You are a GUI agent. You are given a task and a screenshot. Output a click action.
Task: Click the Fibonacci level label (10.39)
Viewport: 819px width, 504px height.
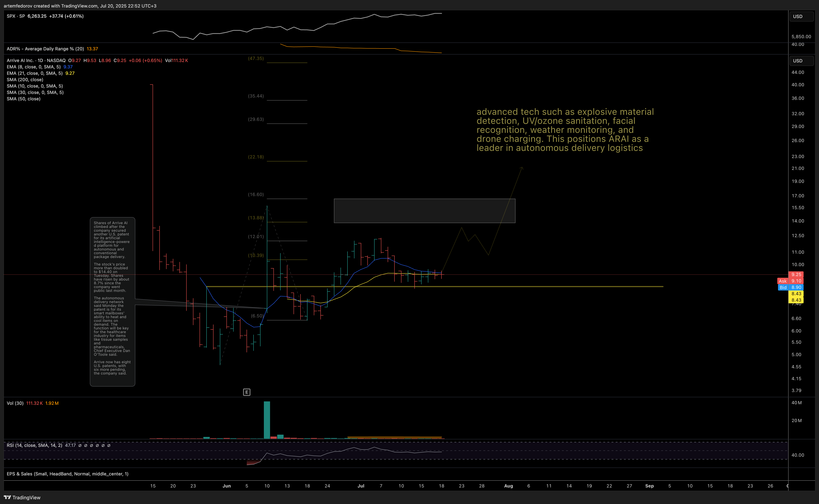256,255
